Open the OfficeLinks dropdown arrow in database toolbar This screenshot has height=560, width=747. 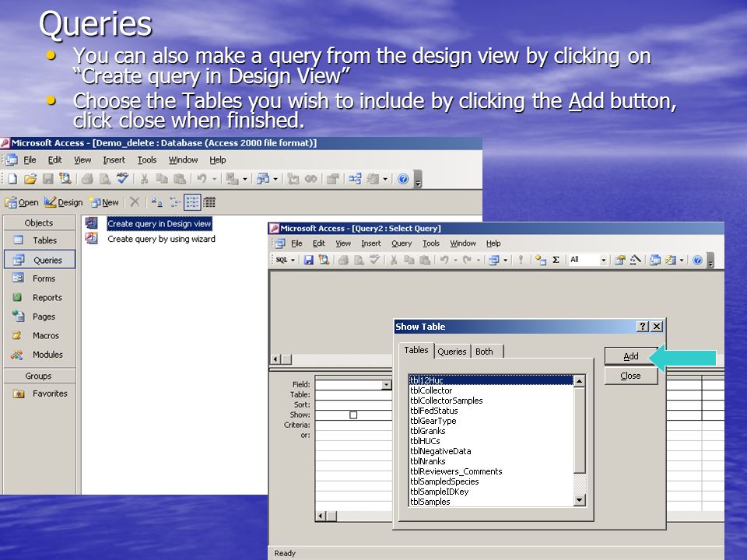tap(245, 179)
